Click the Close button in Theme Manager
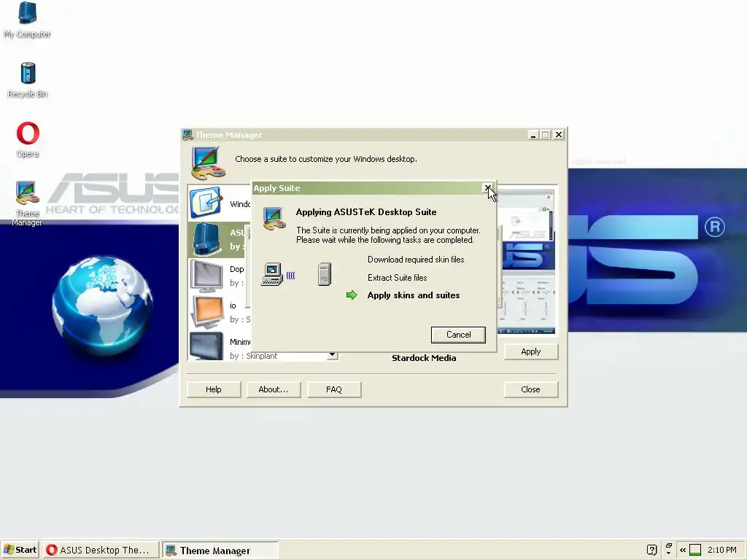This screenshot has width=747, height=560. tap(530, 389)
